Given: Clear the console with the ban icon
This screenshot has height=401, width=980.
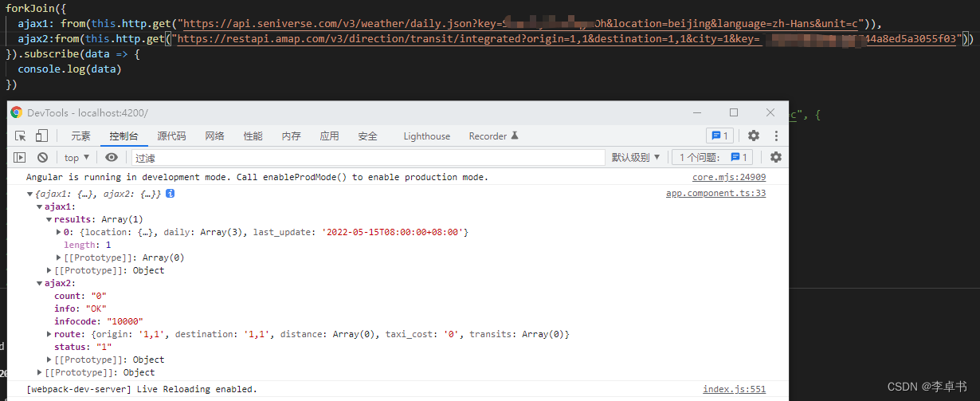Looking at the screenshot, I should pos(42,158).
